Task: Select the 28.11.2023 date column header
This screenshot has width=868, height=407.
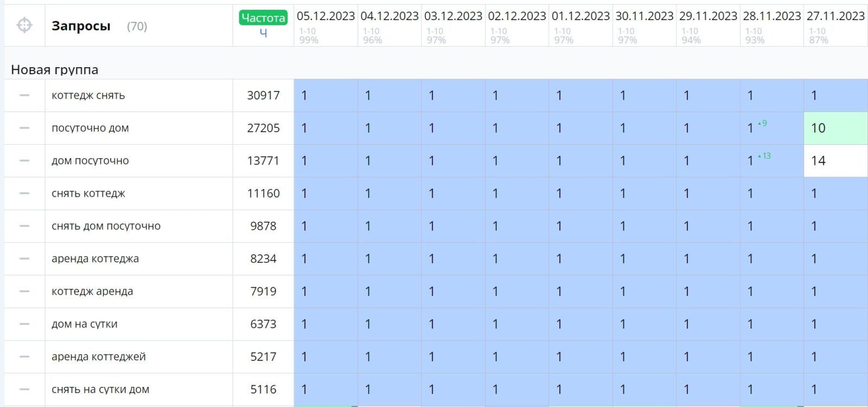Action: click(771, 16)
